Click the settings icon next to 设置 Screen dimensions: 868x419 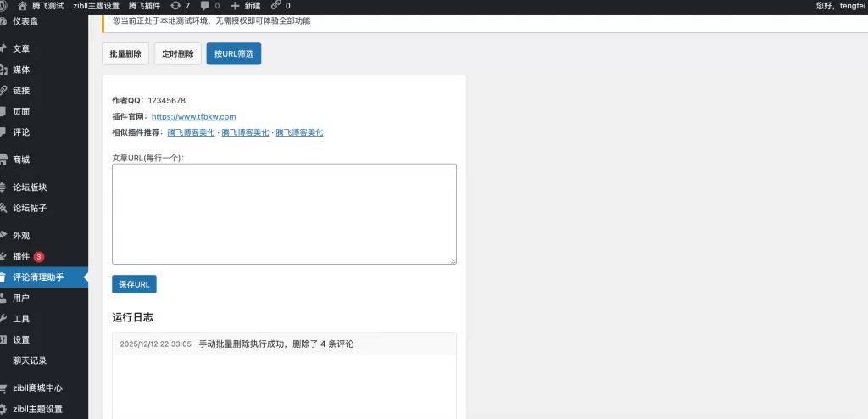pyautogui.click(x=3, y=340)
